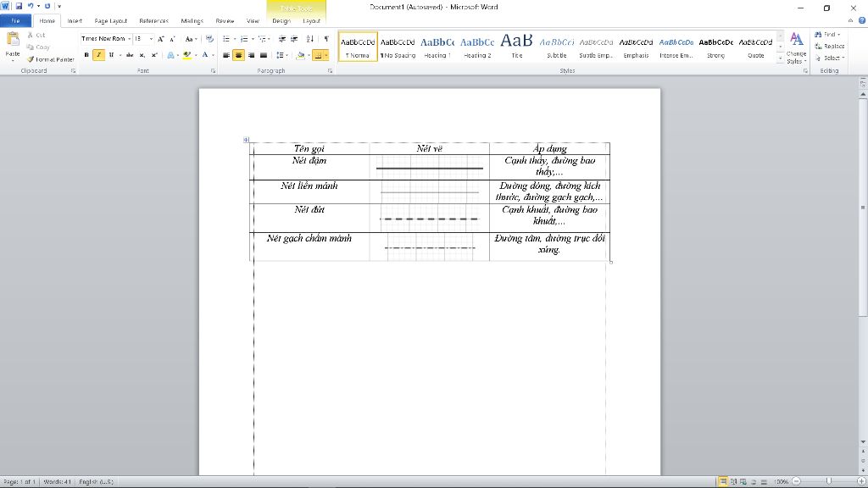Switch to Full Screen Reading view

coord(733,482)
